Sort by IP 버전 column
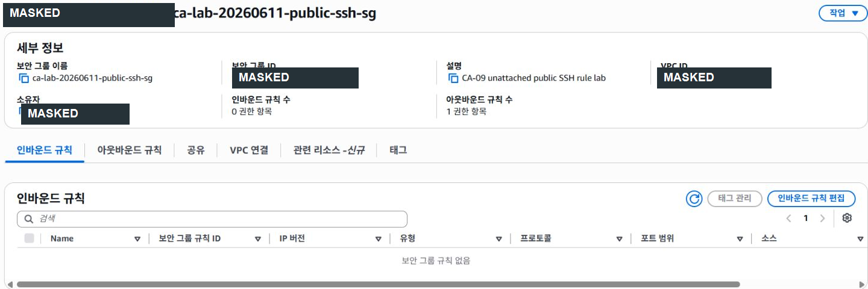The image size is (868, 289). [x=378, y=239]
